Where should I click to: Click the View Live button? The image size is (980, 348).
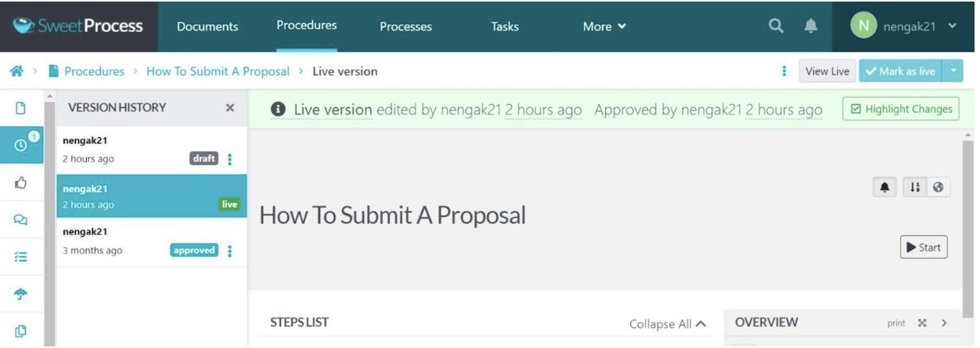(x=828, y=71)
